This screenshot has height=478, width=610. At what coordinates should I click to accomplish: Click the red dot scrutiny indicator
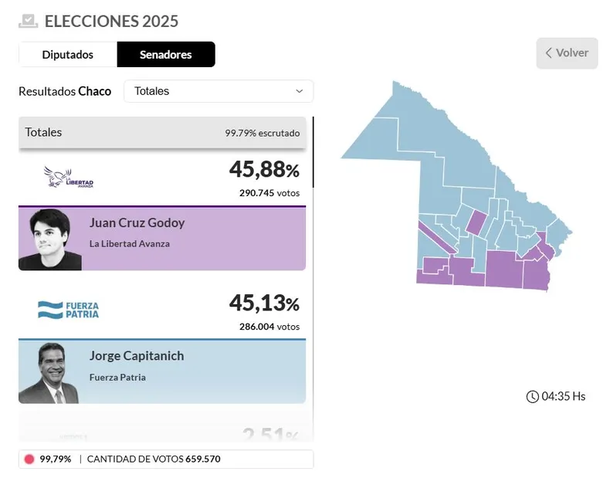29,459
